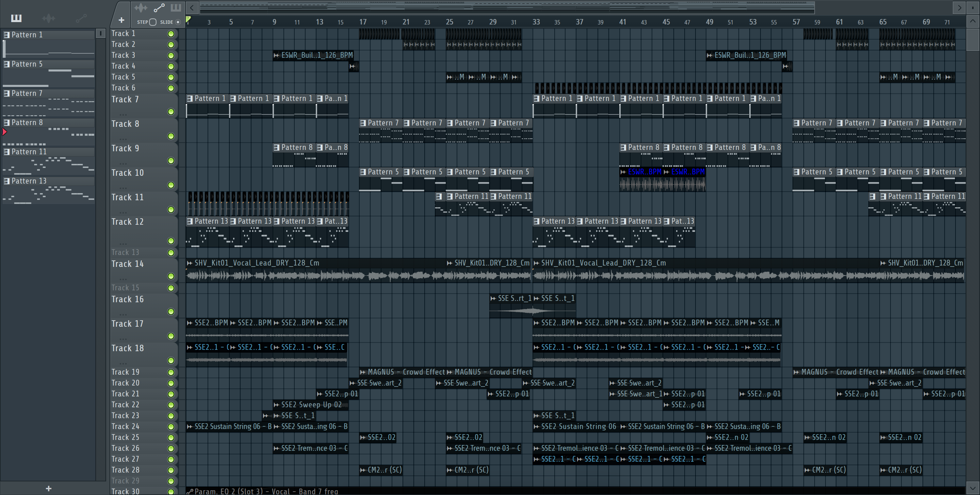Click the Track 10 name label

click(x=128, y=173)
